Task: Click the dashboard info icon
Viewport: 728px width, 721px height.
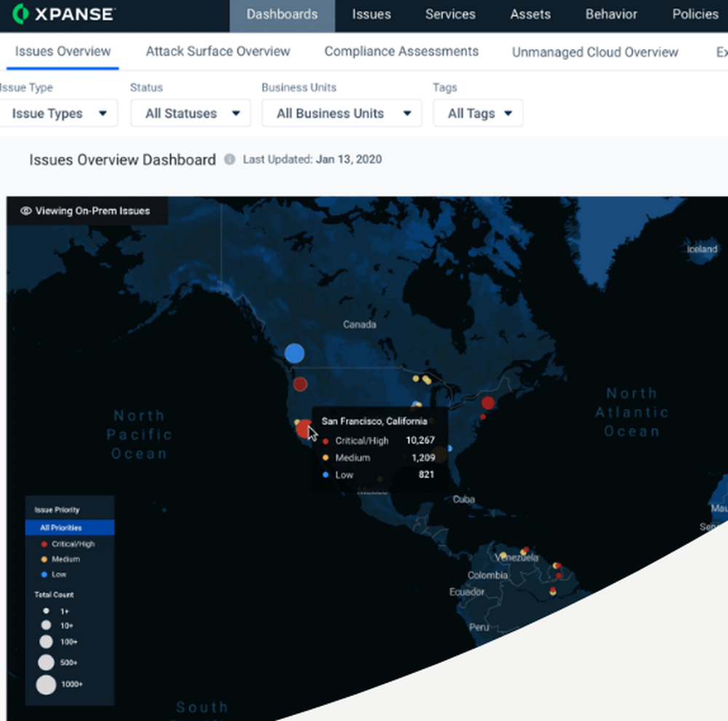Action: click(x=229, y=159)
